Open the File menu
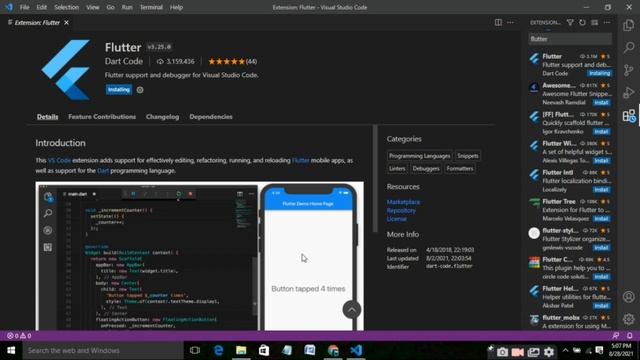 [x=24, y=7]
